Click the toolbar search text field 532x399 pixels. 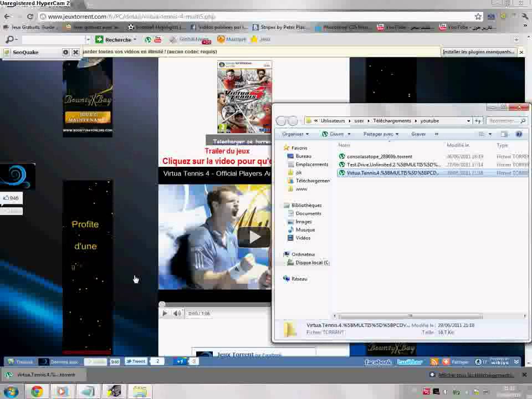[x=53, y=40]
